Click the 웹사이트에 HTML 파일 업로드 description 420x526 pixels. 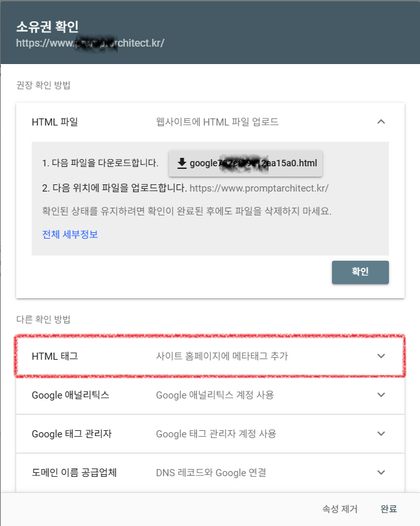coord(217,122)
